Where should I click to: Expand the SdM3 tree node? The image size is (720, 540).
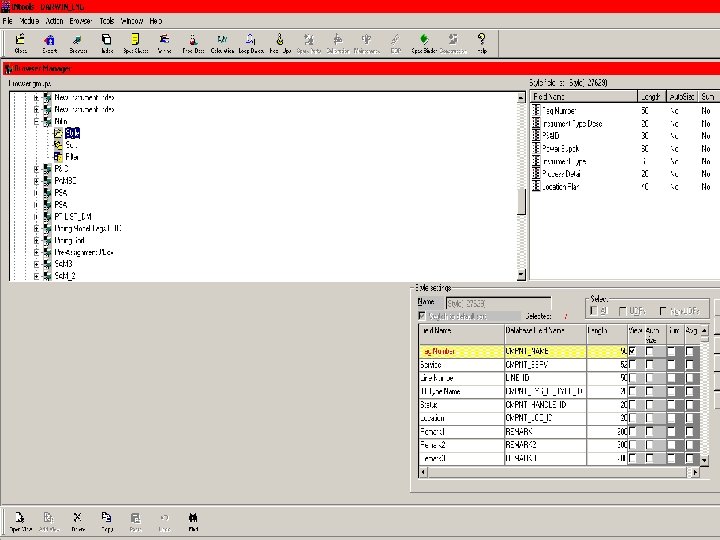(36, 264)
